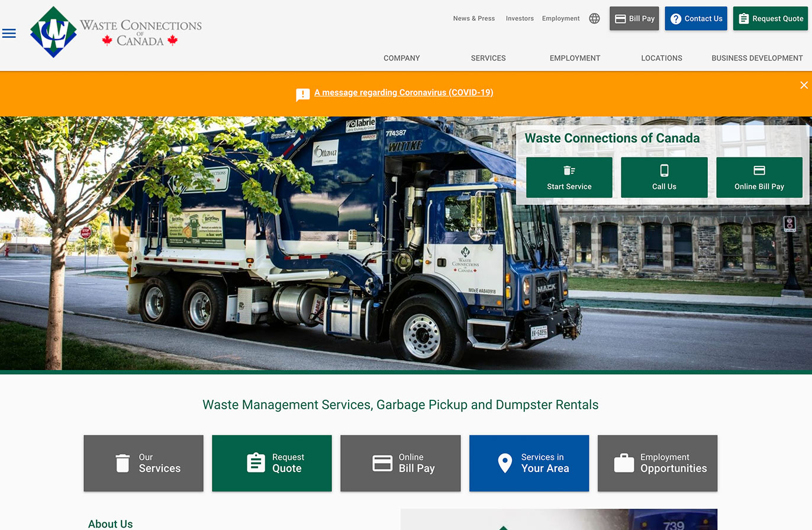This screenshot has height=530, width=812.
Task: Click the Request Quote header button
Action: click(771, 18)
